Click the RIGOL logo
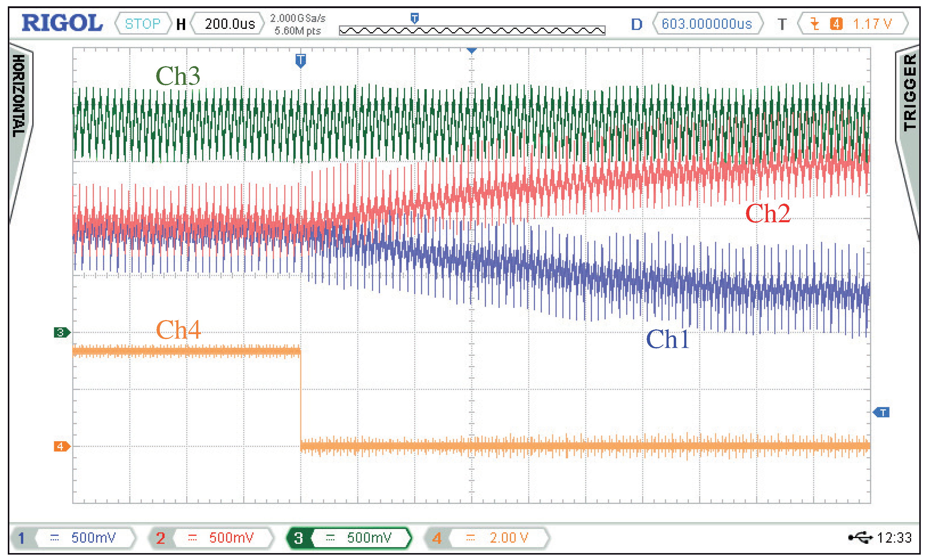Image resolution: width=928 pixels, height=560 pixels. tap(62, 23)
